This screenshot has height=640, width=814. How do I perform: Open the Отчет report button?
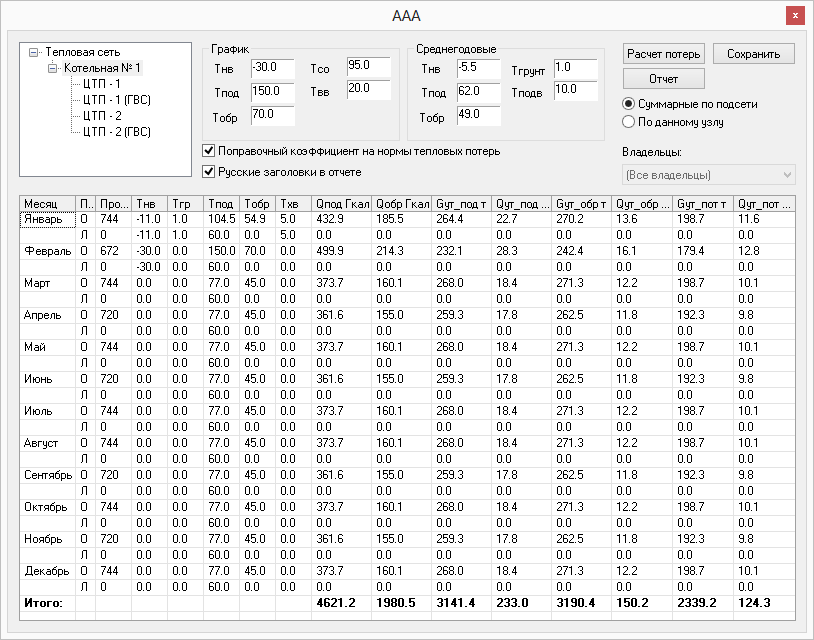click(664, 79)
